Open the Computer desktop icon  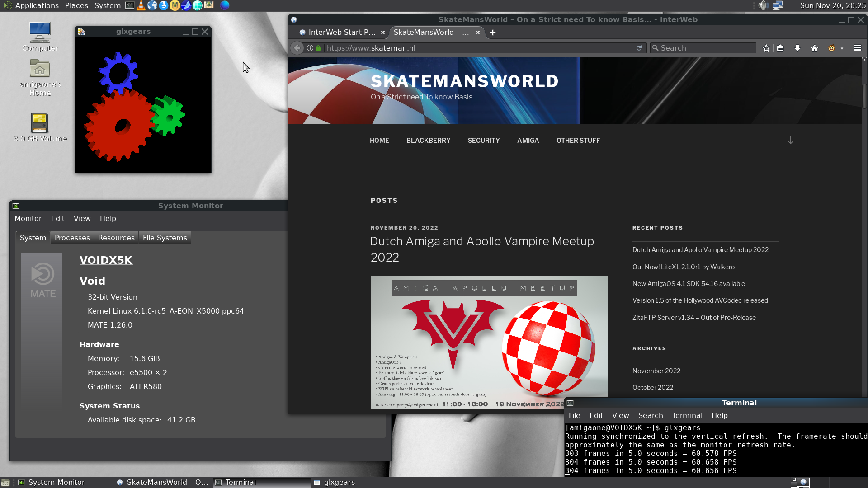coord(40,37)
